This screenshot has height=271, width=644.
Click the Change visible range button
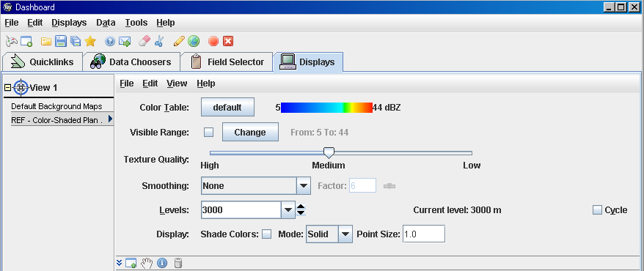click(250, 132)
